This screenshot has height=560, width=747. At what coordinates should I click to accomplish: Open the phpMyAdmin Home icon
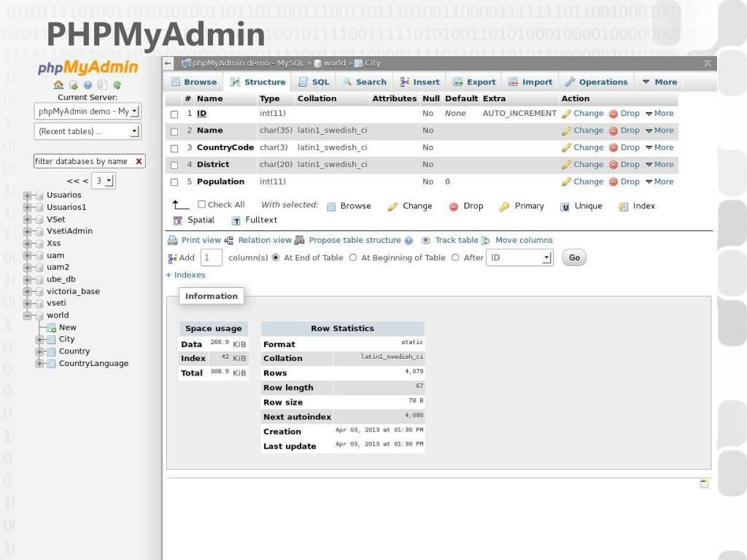point(58,85)
